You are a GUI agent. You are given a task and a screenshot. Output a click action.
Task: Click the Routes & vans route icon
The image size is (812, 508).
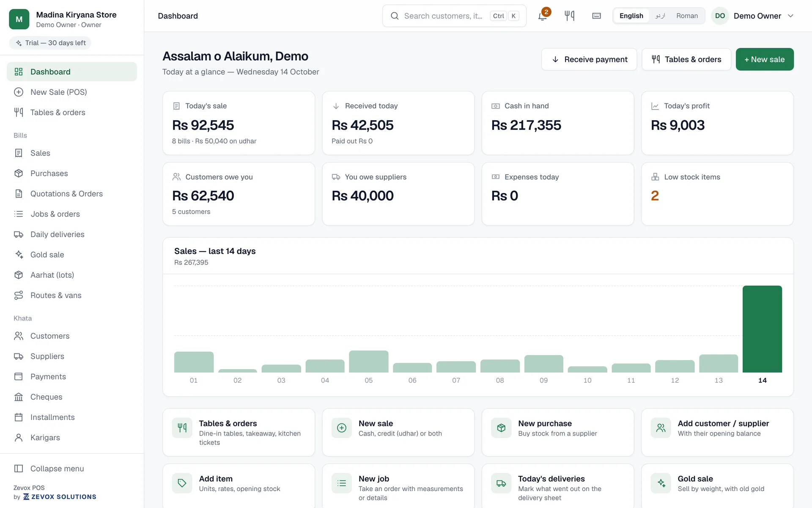pos(19,295)
